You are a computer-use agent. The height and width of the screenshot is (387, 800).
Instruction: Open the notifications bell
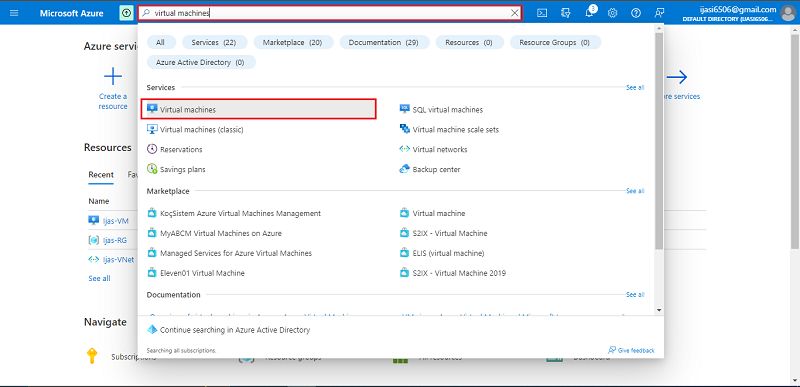[x=589, y=13]
